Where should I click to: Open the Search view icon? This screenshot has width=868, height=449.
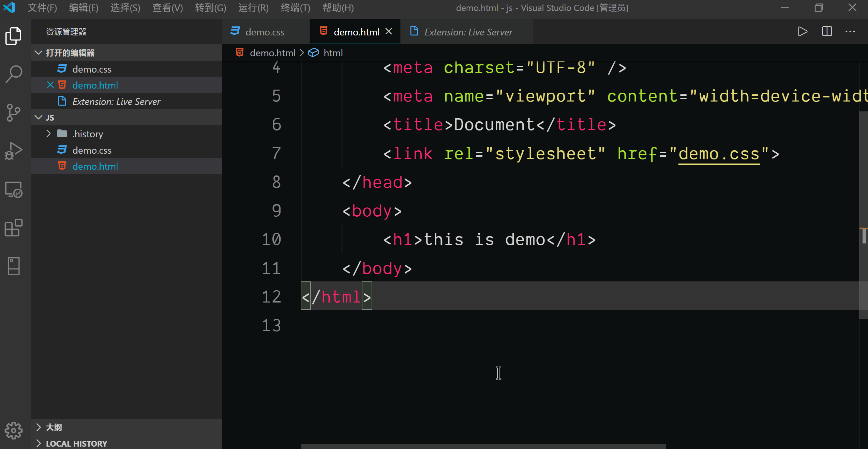pos(14,74)
